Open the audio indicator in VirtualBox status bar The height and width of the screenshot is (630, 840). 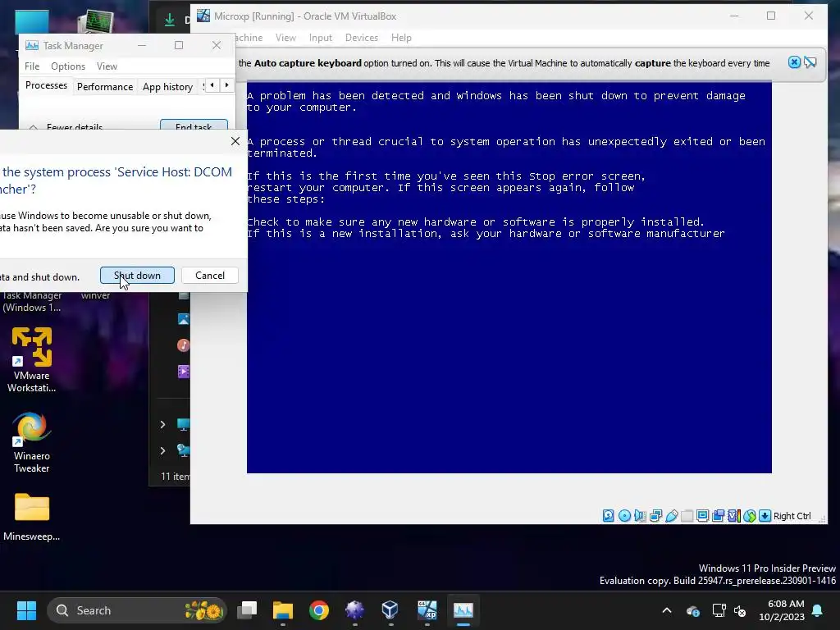(640, 516)
